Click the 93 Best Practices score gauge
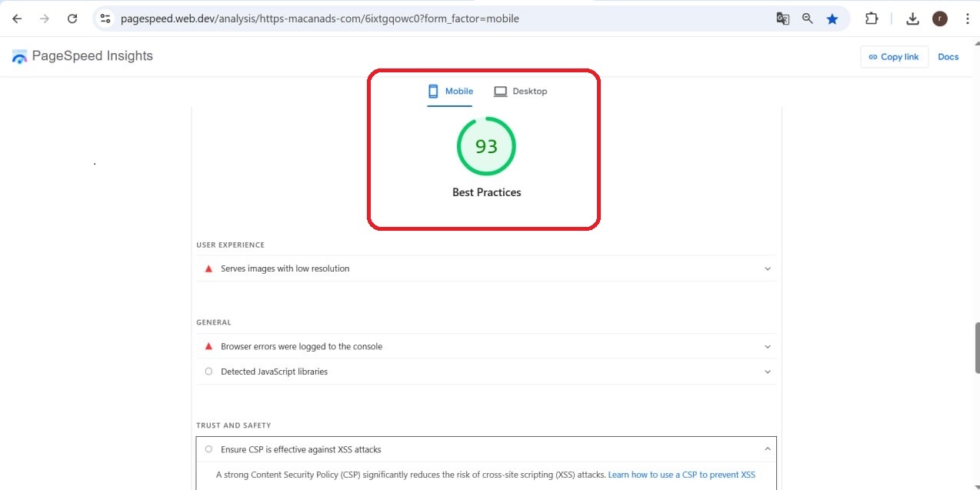 486,146
